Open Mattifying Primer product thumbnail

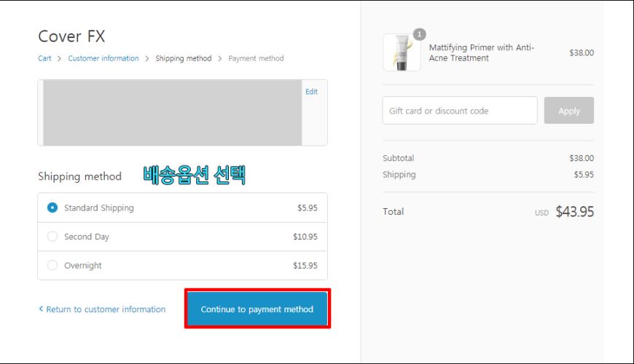pyautogui.click(x=402, y=52)
